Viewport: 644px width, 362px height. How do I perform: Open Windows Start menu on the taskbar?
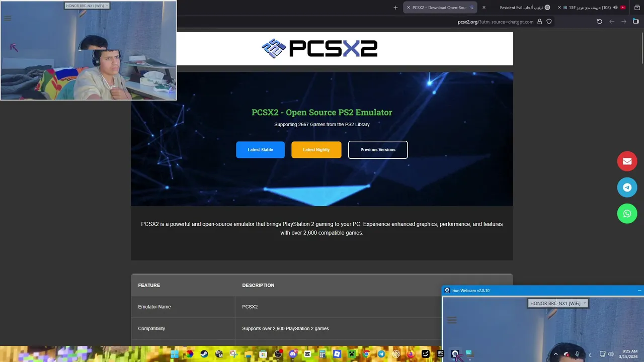pyautogui.click(x=174, y=354)
